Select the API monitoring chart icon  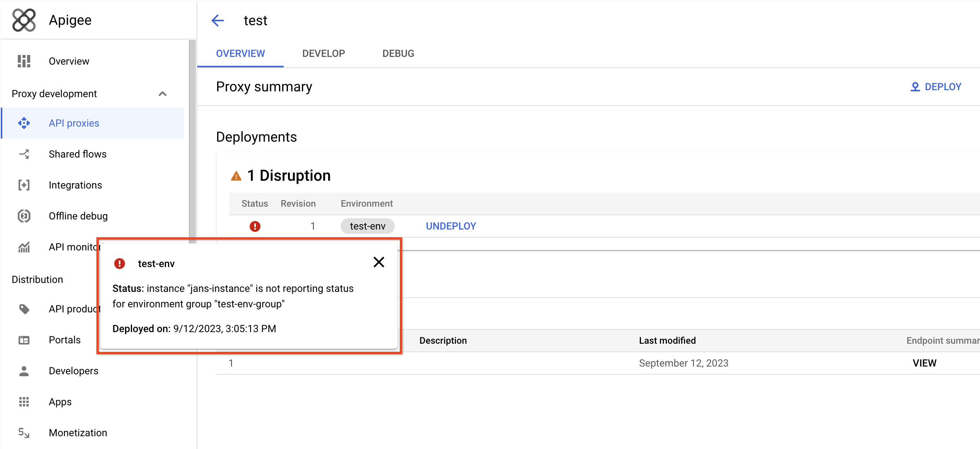pyautogui.click(x=24, y=247)
